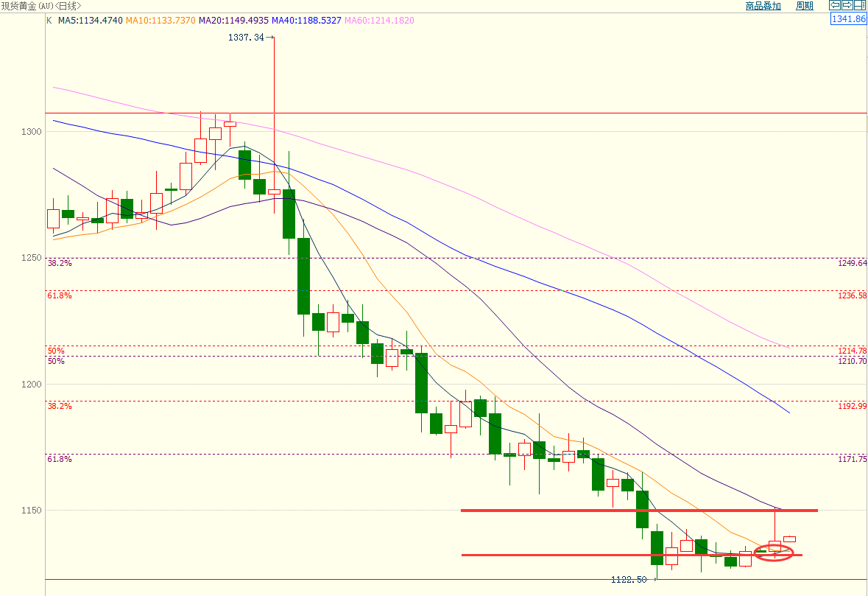Click the 1192.99 retracement value
Screen dimensions: 868x596
click(x=853, y=406)
